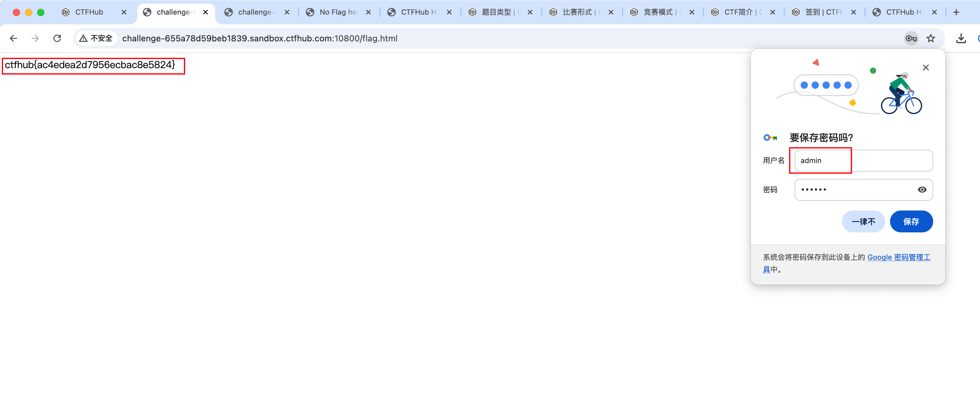Image resolution: width=980 pixels, height=407 pixels.
Task: Bookmark this page with the star icon
Action: point(930,38)
